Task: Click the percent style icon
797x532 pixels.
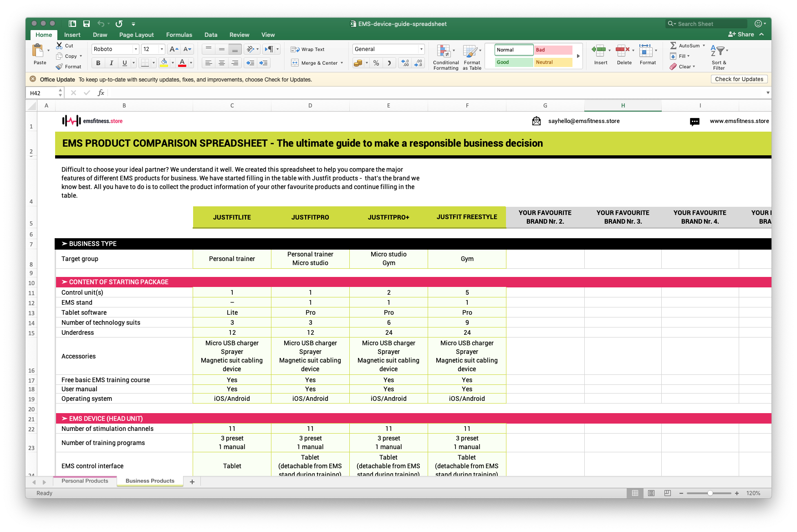Action: 376,63
